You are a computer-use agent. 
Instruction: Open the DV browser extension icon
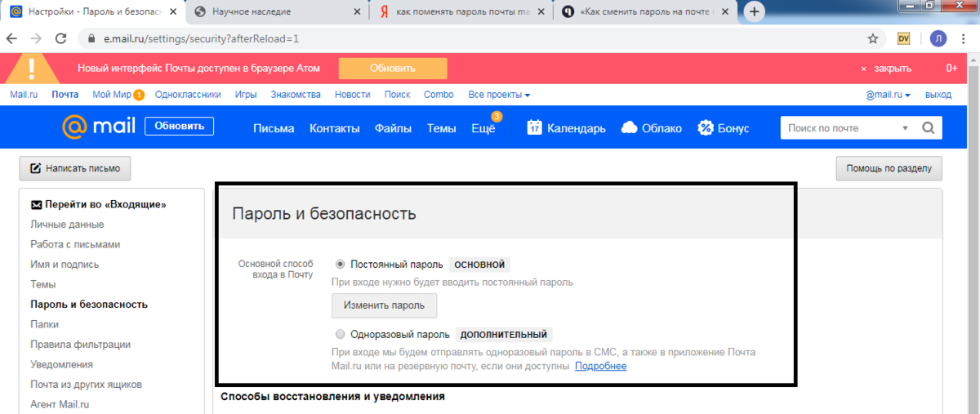tap(903, 38)
